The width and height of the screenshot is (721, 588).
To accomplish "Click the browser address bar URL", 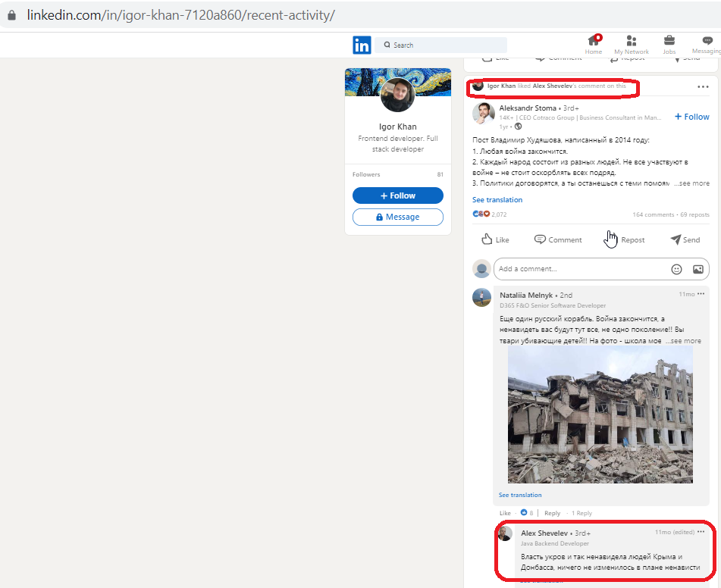I will coord(180,15).
